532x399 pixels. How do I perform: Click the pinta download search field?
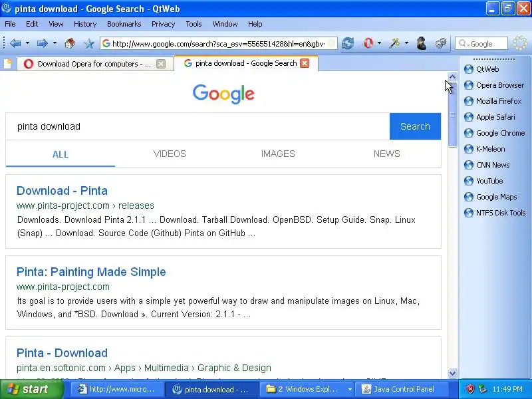click(198, 126)
